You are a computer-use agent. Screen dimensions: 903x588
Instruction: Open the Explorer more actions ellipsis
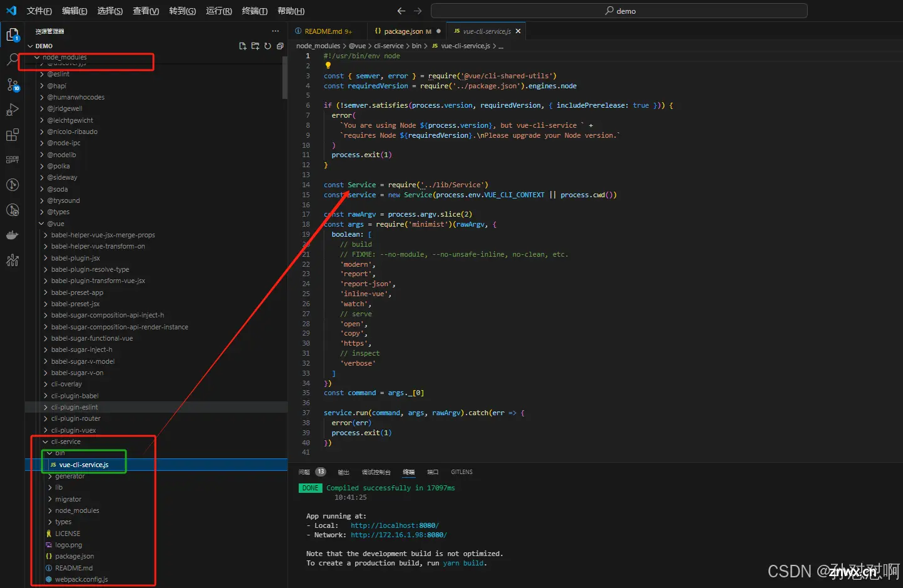pos(275,31)
